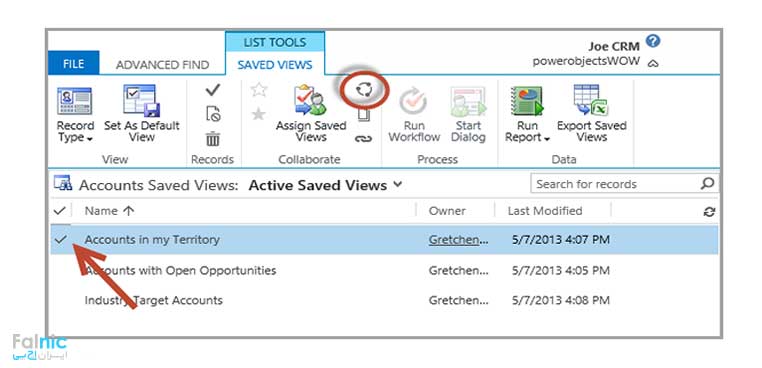Viewport: 762px width, 368px height.
Task: Click owner of Accounts with Open Opportunities
Action: tap(458, 270)
